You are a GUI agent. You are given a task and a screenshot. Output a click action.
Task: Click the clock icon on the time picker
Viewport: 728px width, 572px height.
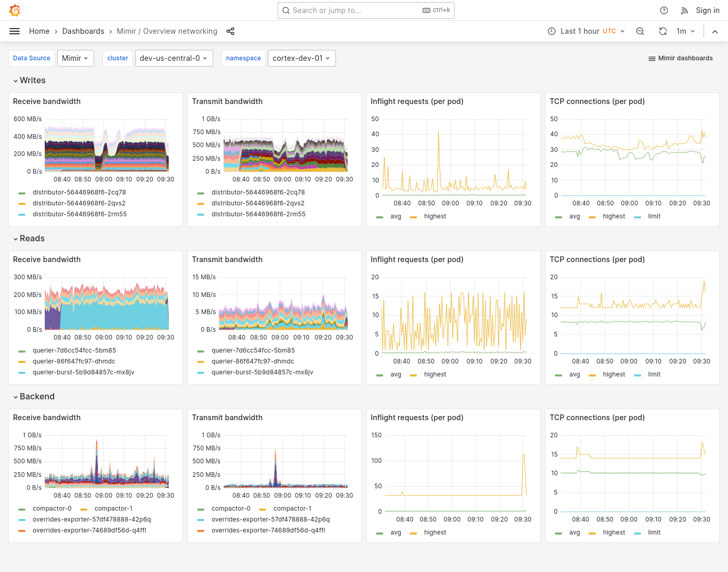(x=551, y=31)
